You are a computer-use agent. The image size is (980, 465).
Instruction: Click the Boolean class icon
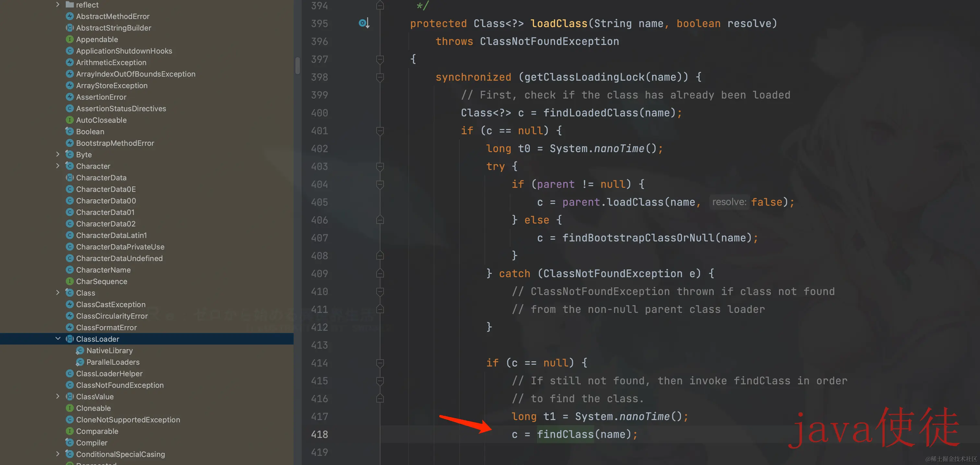(x=70, y=131)
